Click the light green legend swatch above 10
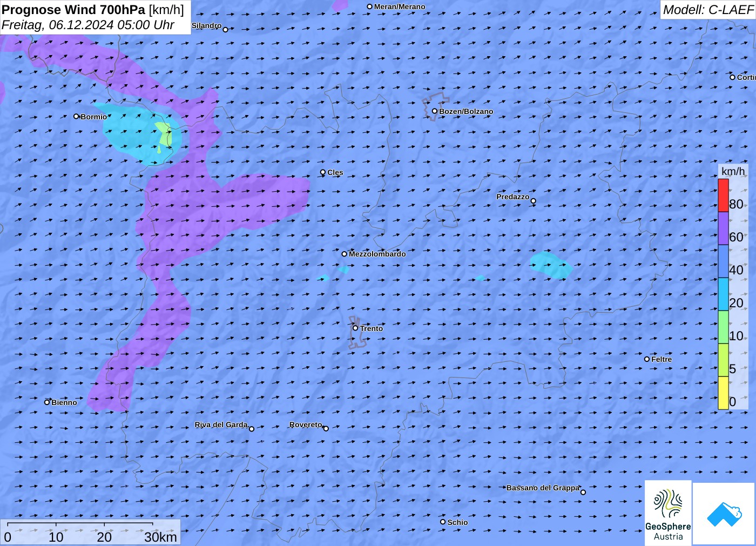Viewport: 756px width, 546px height. click(723, 327)
